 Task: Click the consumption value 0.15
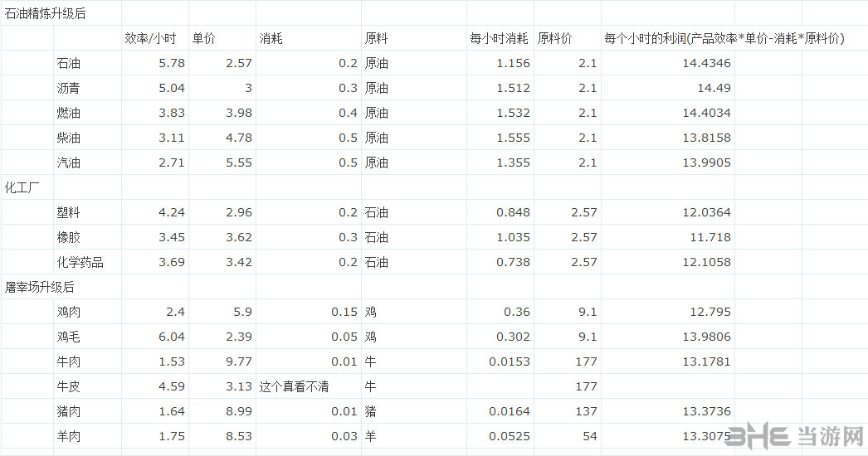[344, 312]
